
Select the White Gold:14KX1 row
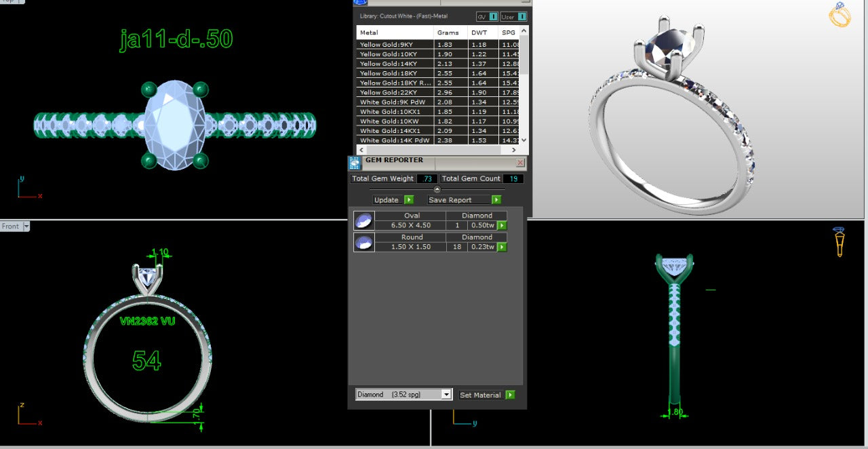(x=438, y=131)
